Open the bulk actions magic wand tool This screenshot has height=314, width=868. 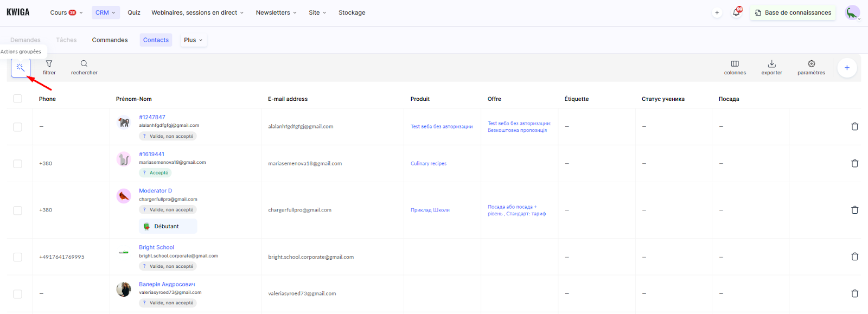(x=21, y=68)
